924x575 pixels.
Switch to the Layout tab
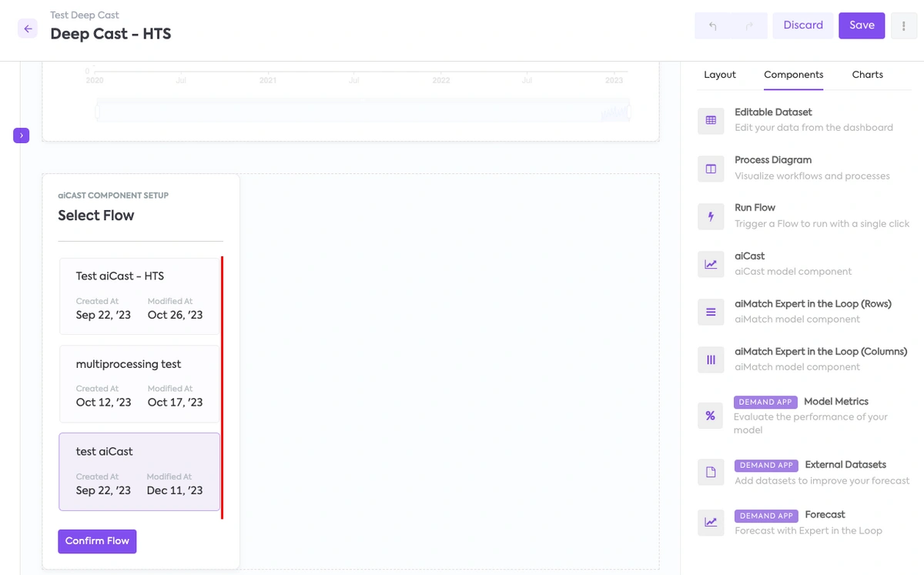click(720, 75)
